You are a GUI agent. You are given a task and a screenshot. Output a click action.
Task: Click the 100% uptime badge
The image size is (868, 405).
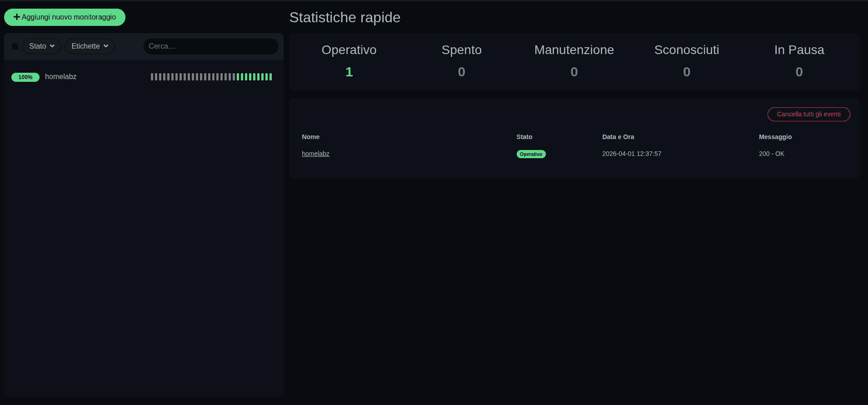tap(25, 77)
